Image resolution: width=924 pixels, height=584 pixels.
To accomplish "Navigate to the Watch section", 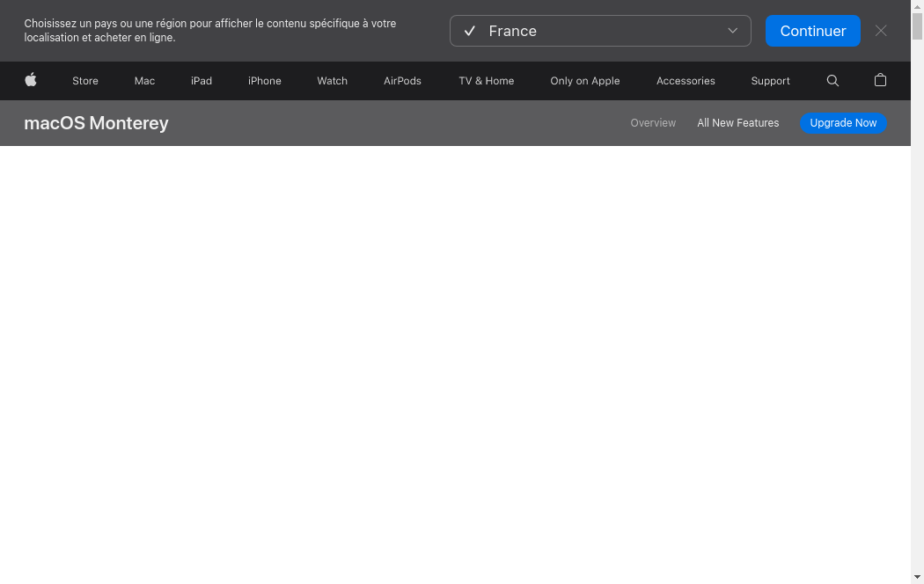I will [x=332, y=81].
